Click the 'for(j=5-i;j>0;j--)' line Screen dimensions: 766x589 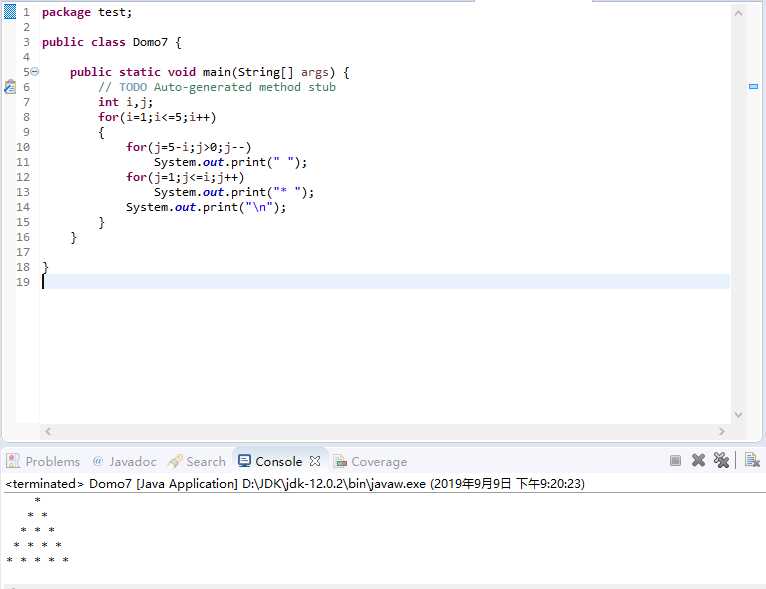(189, 147)
